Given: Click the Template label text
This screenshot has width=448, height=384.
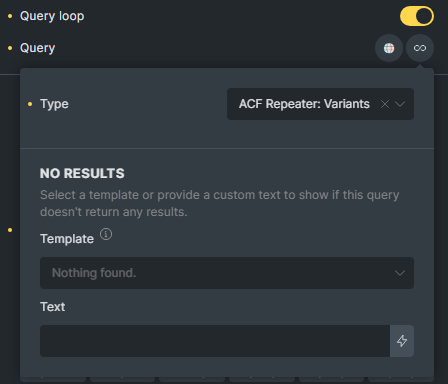Looking at the screenshot, I should click(x=67, y=239).
